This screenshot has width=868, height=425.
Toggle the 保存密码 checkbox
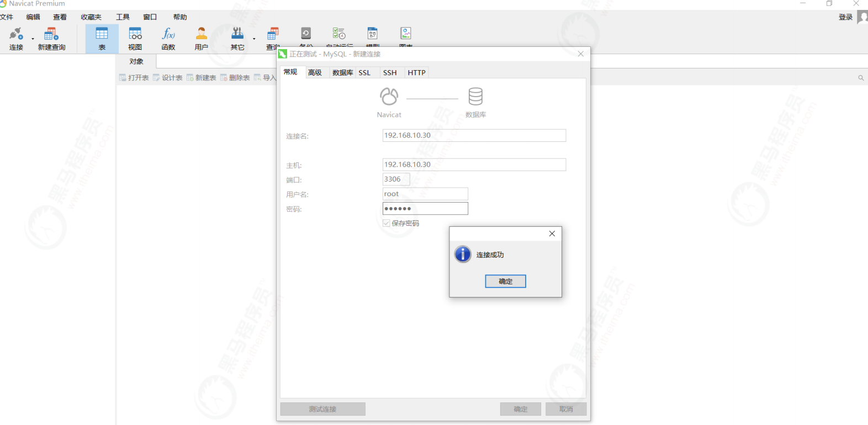pyautogui.click(x=387, y=223)
